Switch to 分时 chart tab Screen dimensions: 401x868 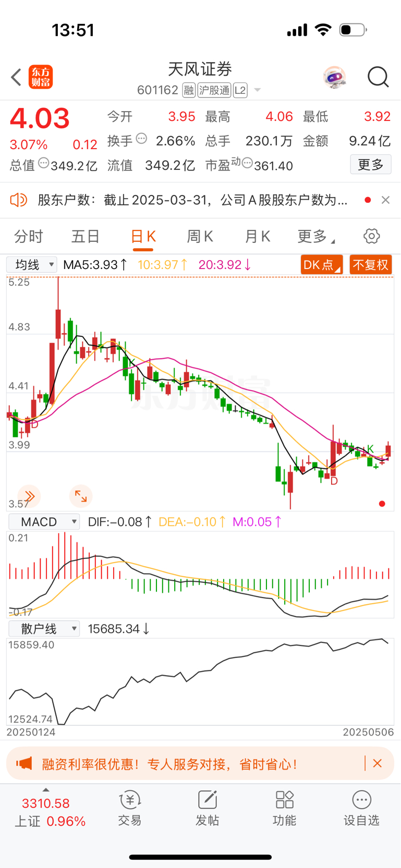[28, 237]
